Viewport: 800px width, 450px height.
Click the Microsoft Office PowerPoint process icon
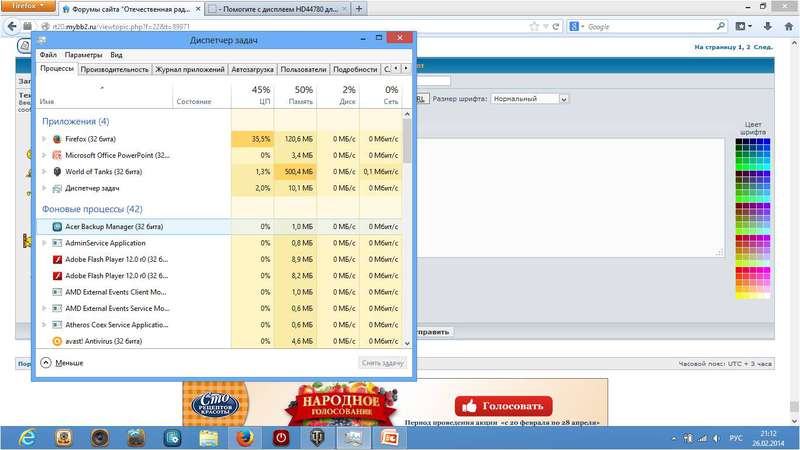57,155
